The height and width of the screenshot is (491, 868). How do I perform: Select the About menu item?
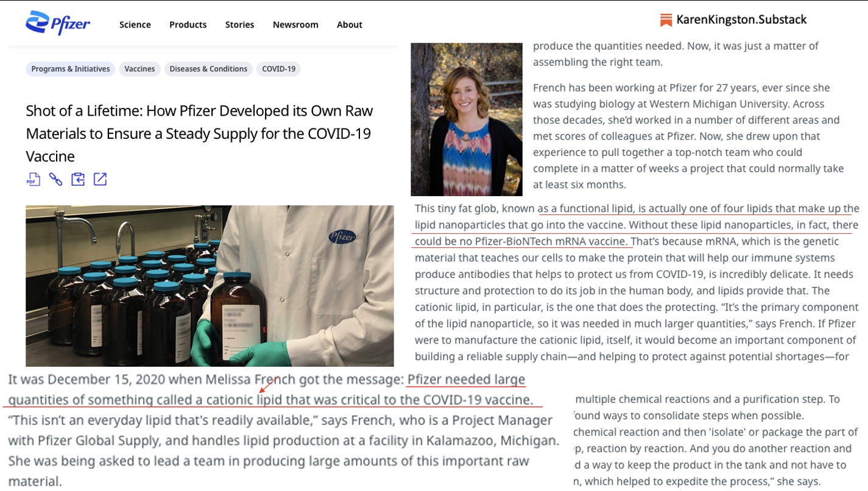[350, 25]
